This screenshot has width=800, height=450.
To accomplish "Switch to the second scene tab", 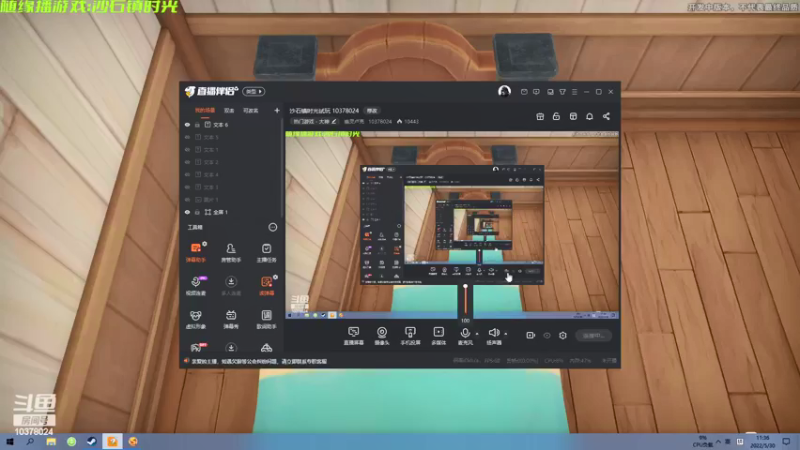I will coord(229,111).
